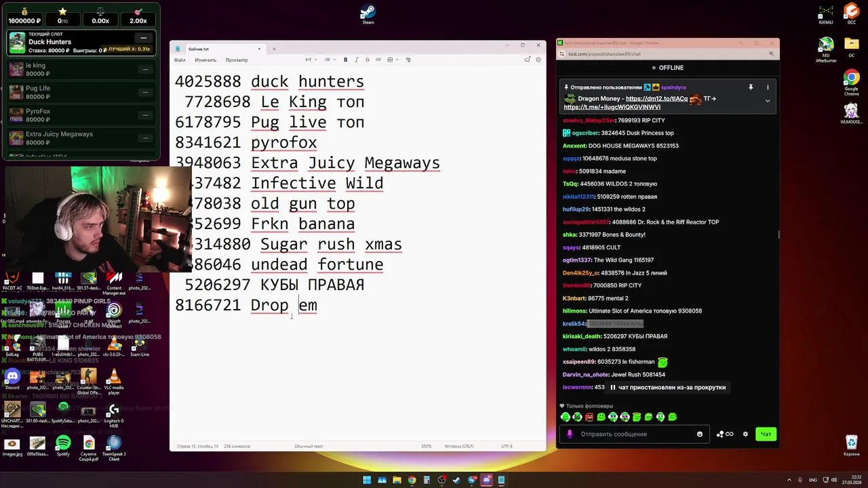Open pinned message three-dot options

768,87
